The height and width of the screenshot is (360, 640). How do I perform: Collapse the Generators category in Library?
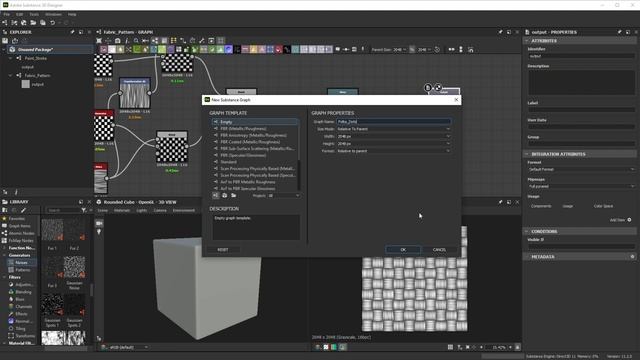pos(4,256)
